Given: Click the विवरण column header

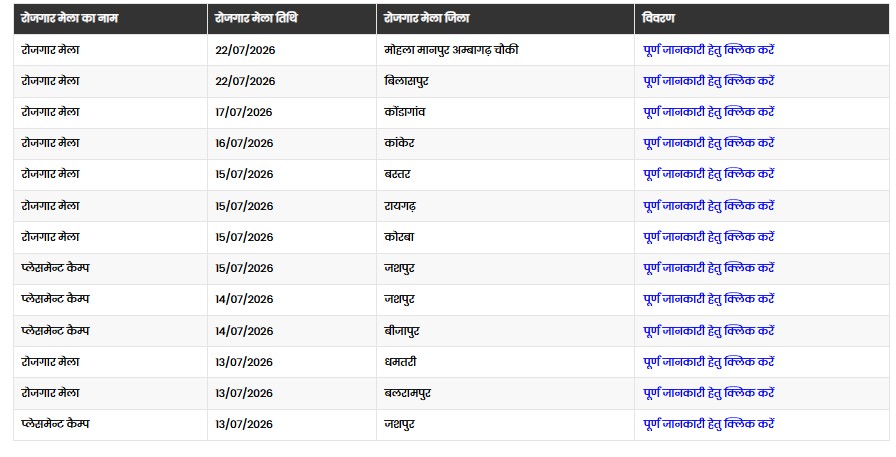Looking at the screenshot, I should click(762, 19).
